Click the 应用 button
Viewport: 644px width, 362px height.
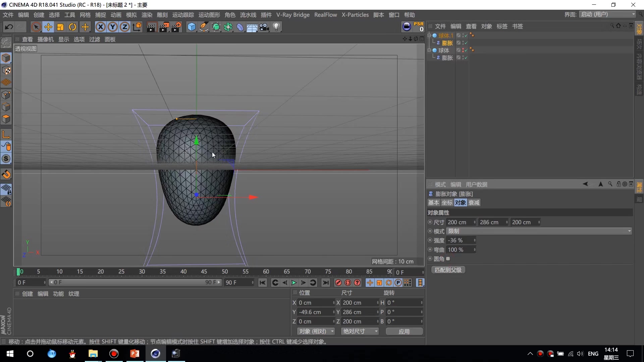coord(404,331)
